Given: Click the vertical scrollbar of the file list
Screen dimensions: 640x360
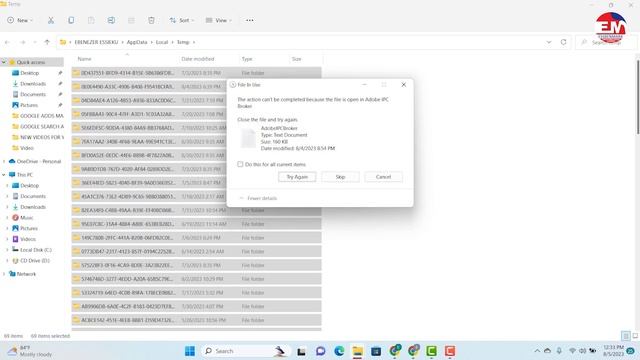Looking at the screenshot, I should [638, 97].
